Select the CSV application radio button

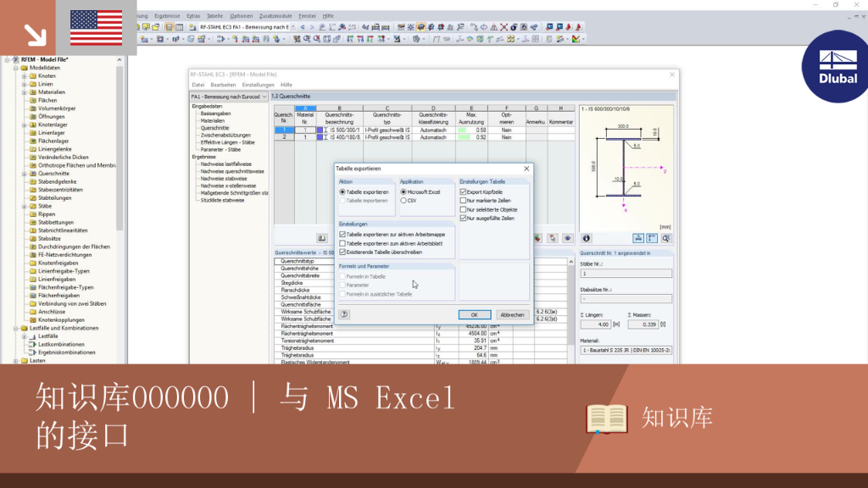[403, 201]
